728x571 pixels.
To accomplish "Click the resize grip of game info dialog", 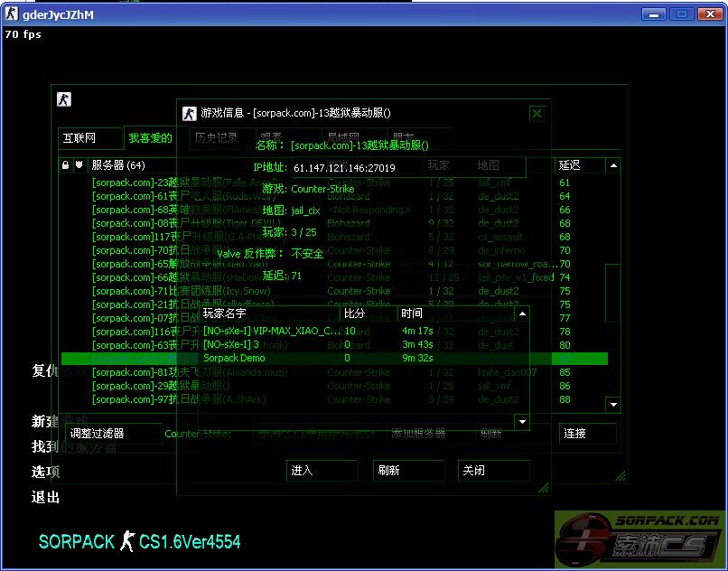I will pyautogui.click(x=544, y=489).
